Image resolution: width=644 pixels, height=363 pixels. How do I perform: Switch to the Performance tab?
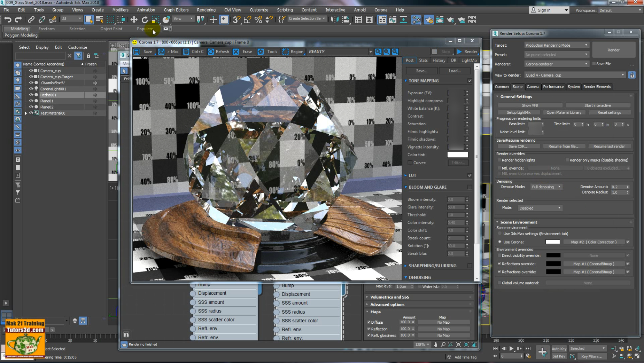[x=554, y=87]
